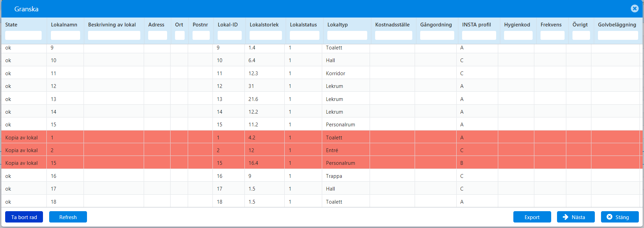Focus the Lokalstatus filter field
644x228 pixels.
pyautogui.click(x=305, y=35)
